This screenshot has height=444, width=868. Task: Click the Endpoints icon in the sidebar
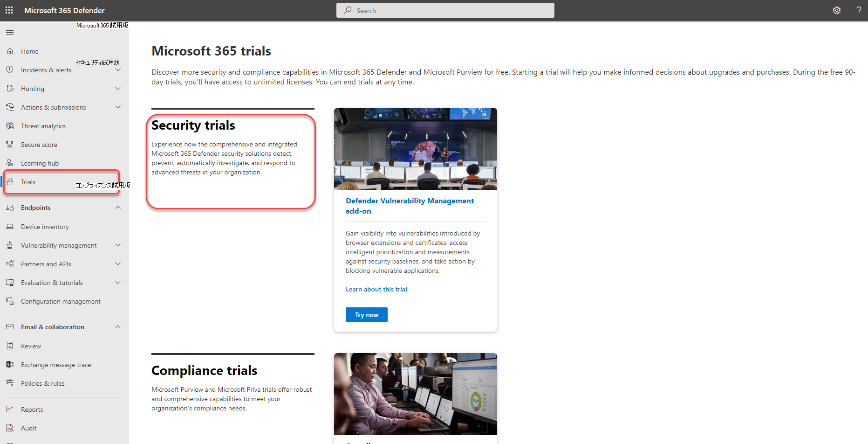(10, 208)
